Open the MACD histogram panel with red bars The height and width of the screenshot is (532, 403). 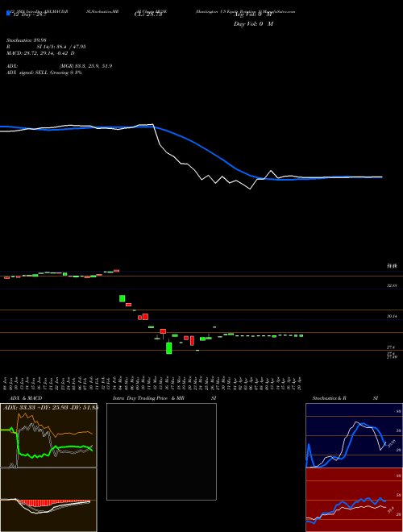point(48,500)
